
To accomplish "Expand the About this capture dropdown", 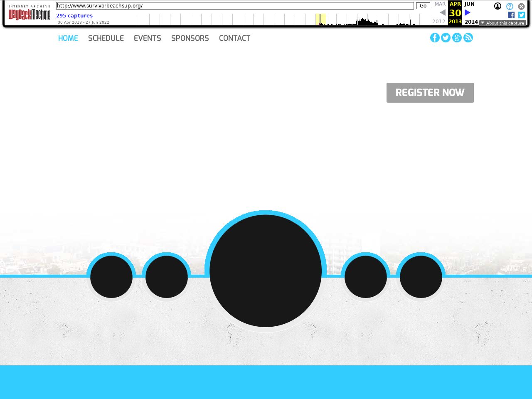I will pos(502,23).
